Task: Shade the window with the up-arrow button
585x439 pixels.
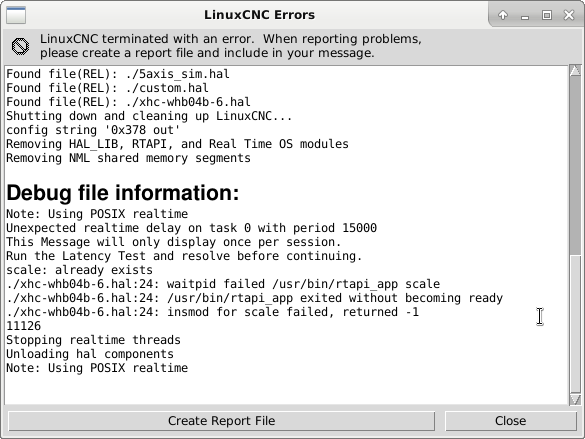Action: pos(503,15)
